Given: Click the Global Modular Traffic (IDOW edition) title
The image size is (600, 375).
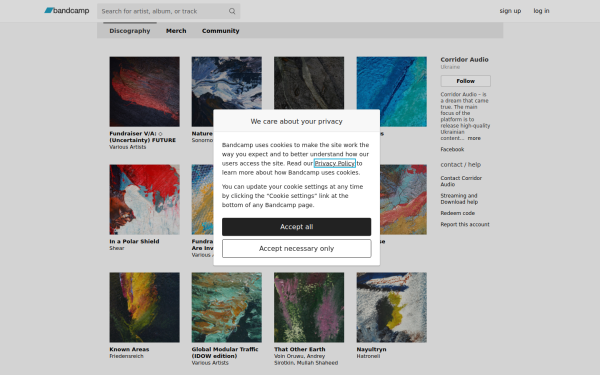Looking at the screenshot, I should (225, 352).
